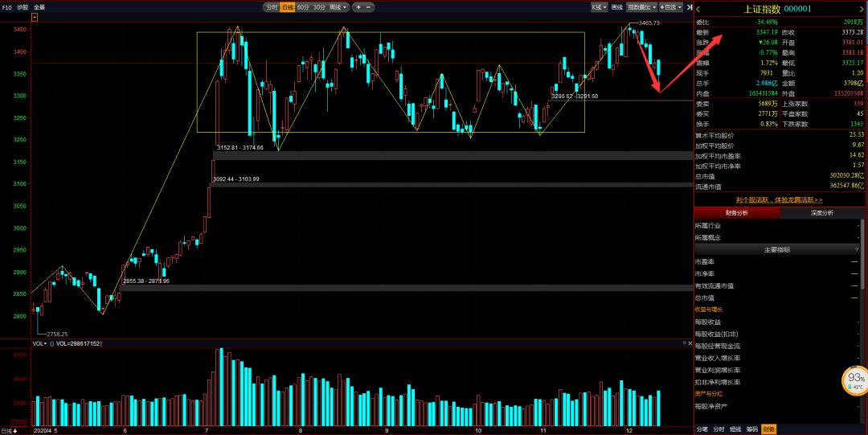Viewport: 868px width, 435px height.
Task: Select the 筹码 tab at bottom
Action: click(x=751, y=429)
